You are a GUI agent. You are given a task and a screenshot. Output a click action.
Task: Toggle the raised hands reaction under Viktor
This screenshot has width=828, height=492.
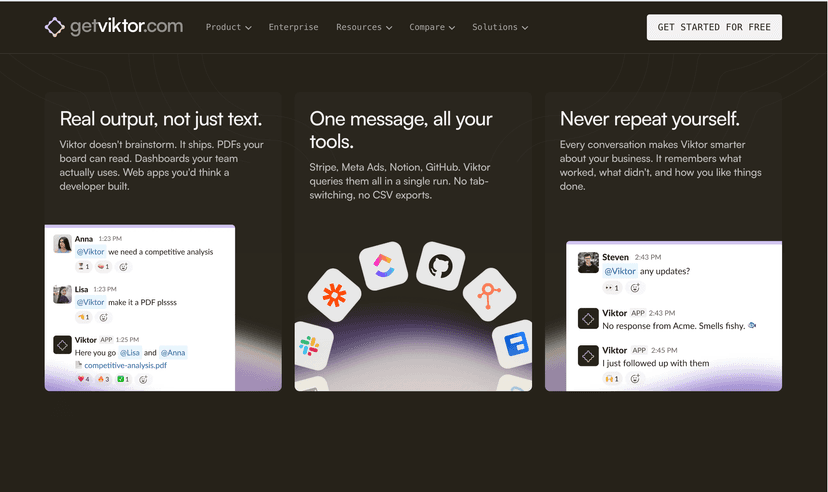(x=612, y=379)
